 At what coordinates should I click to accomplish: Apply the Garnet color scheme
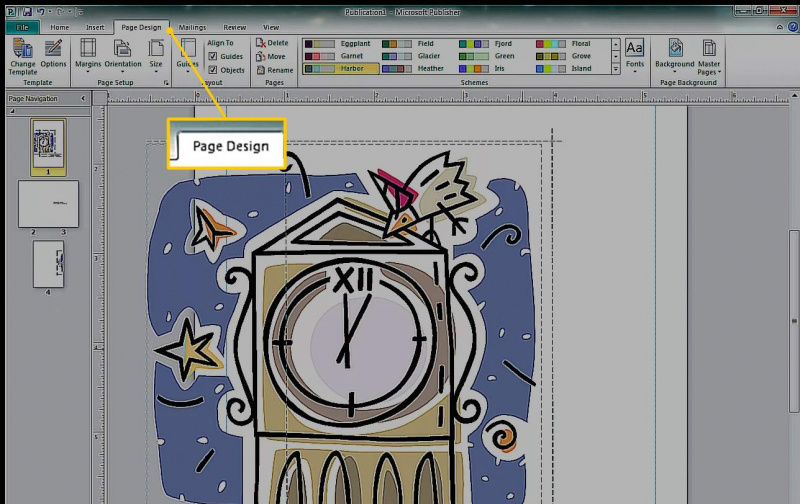[x=340, y=56]
